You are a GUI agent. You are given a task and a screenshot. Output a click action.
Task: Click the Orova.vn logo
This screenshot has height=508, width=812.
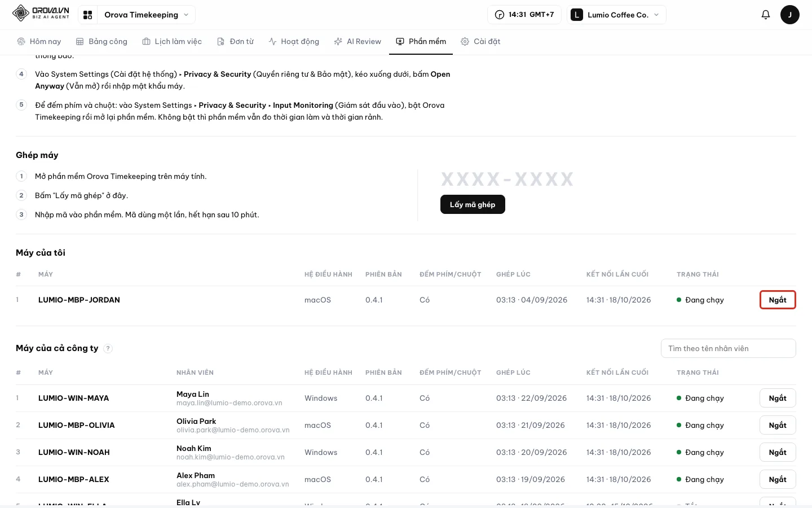[41, 13]
